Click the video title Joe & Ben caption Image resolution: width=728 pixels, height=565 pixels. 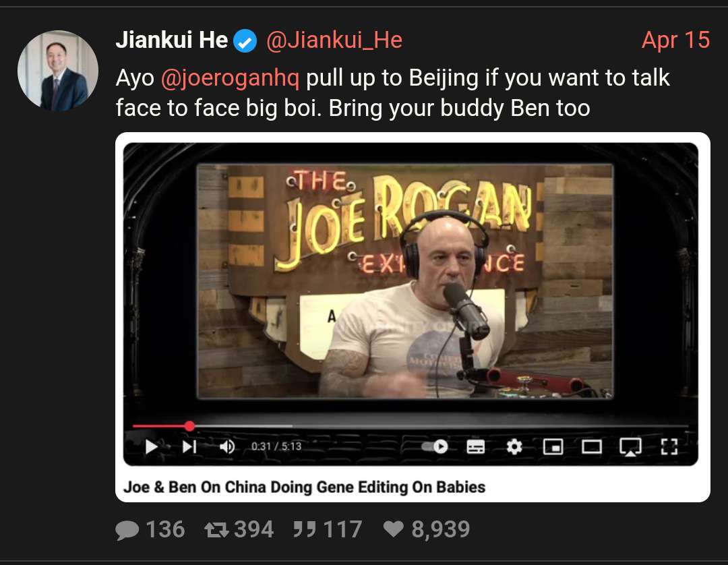point(305,487)
